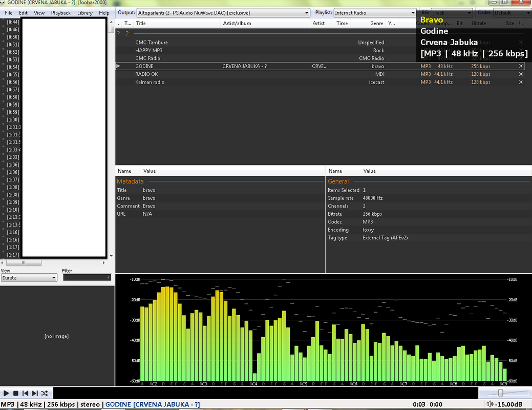Select the Kalman radio playlist entry
The width and height of the screenshot is (532, 410).
pyautogui.click(x=320, y=82)
